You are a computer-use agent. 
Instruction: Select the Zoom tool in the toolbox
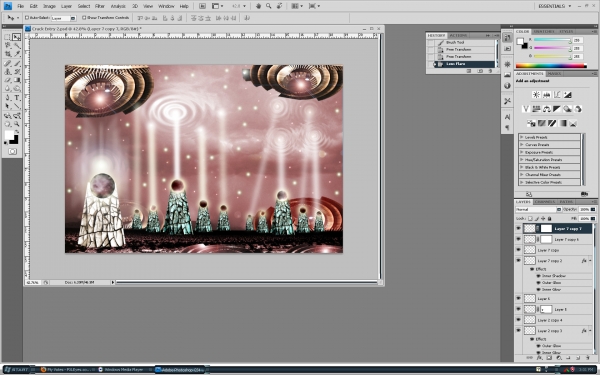(x=16, y=124)
